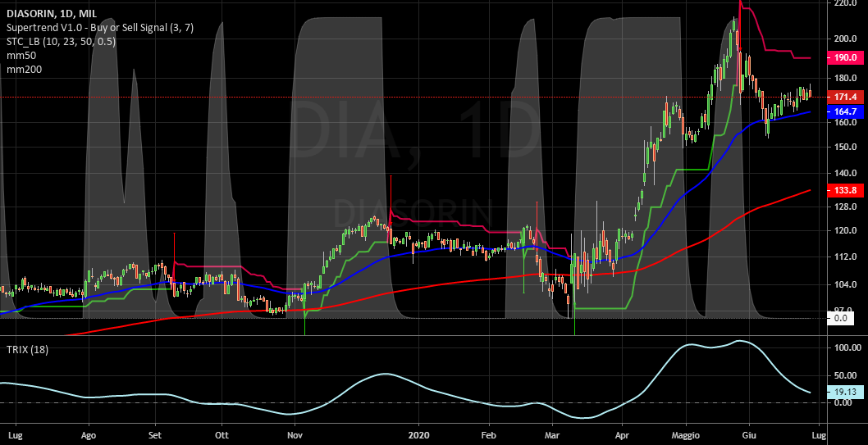
Task: Click the Set time axis label
Action: click(x=156, y=435)
